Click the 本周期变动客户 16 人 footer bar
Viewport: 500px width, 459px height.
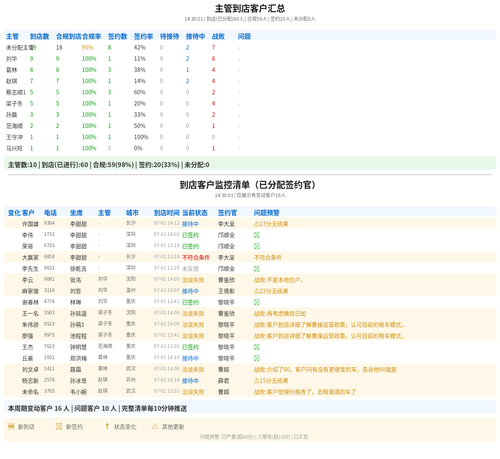click(x=250, y=408)
